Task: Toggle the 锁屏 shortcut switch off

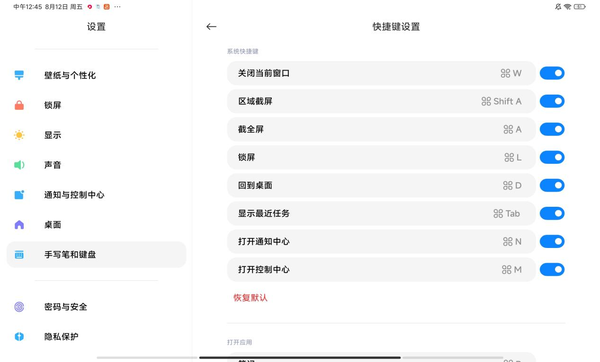Action: pyautogui.click(x=552, y=157)
